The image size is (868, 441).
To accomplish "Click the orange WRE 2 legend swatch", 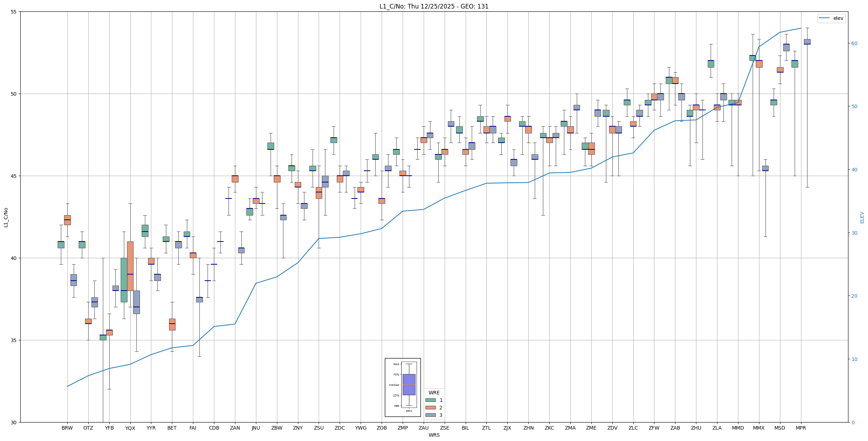I will [430, 408].
